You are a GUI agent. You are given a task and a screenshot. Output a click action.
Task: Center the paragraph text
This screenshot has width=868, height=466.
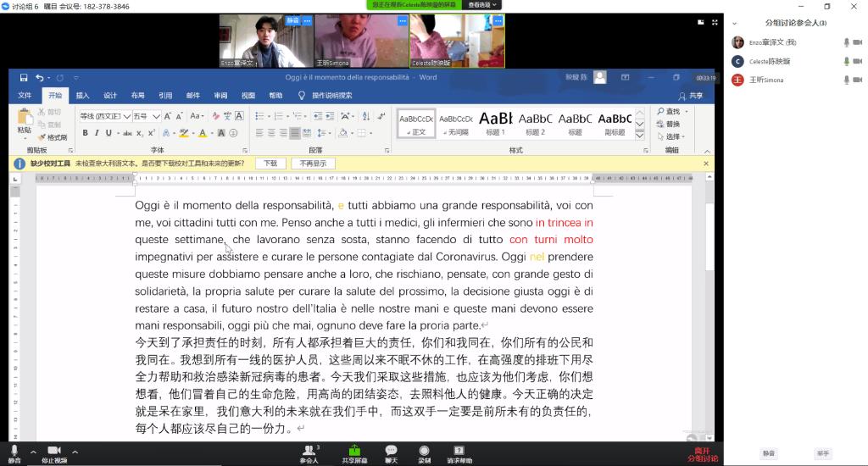[271, 133]
